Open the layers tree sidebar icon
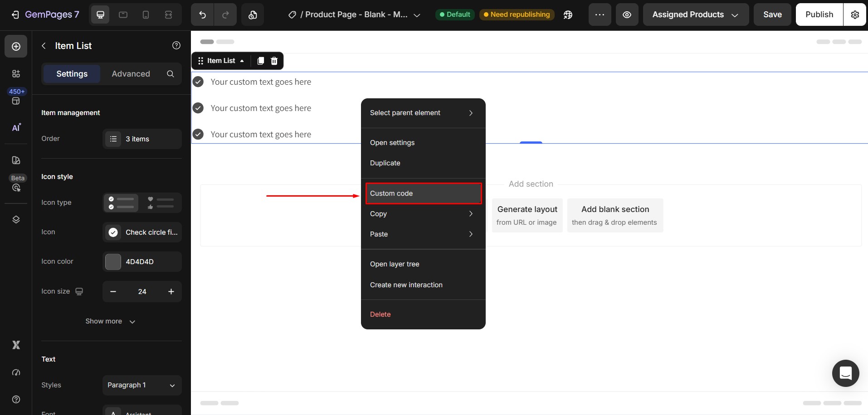 16,219
